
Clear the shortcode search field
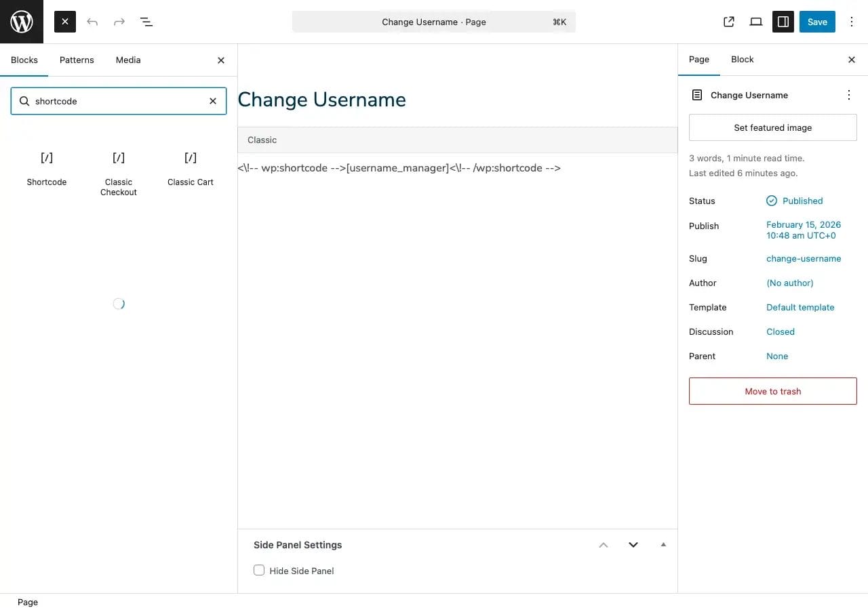213,101
